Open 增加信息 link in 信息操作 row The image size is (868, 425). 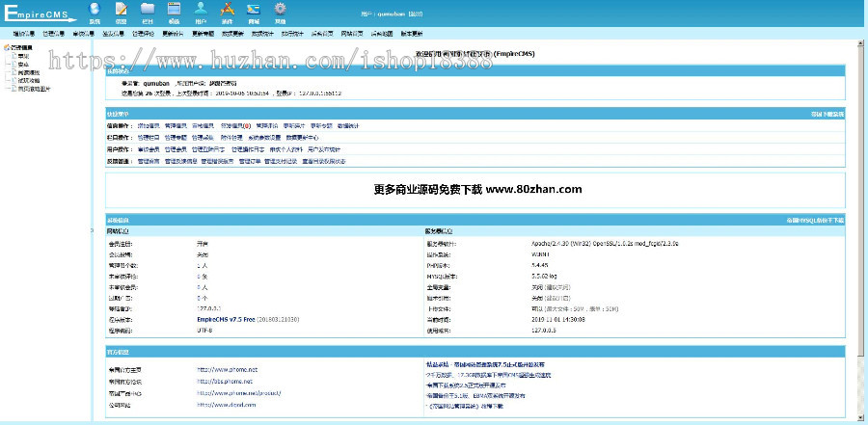149,125
